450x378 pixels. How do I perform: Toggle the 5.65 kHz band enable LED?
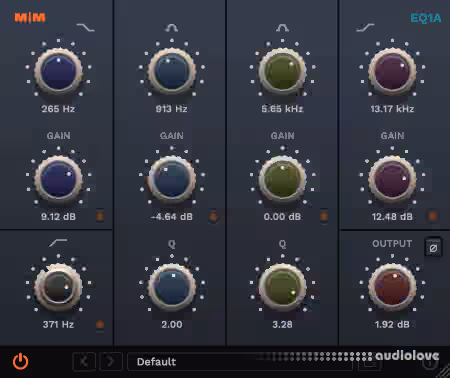click(x=324, y=216)
